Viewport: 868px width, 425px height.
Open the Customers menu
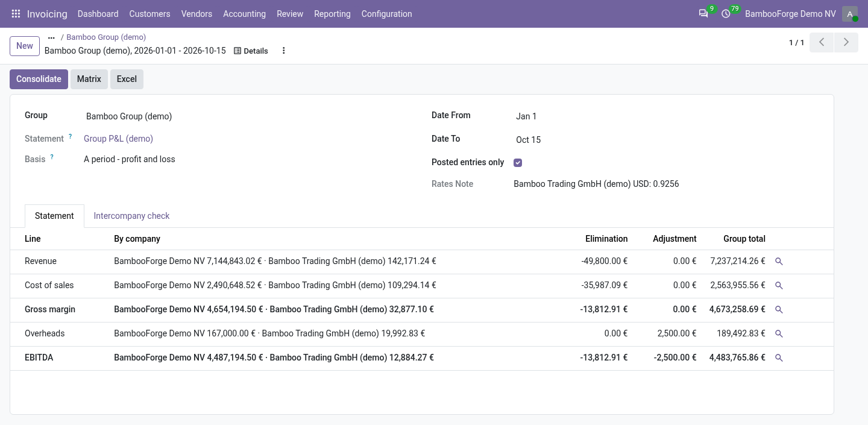tap(149, 14)
